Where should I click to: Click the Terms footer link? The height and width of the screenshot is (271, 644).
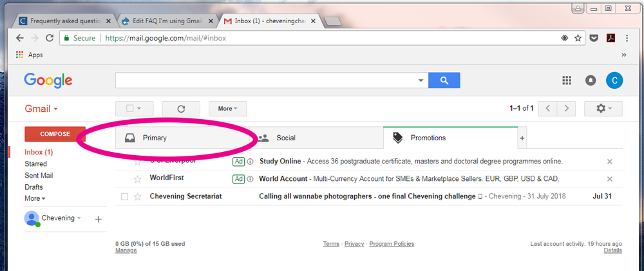click(x=331, y=244)
